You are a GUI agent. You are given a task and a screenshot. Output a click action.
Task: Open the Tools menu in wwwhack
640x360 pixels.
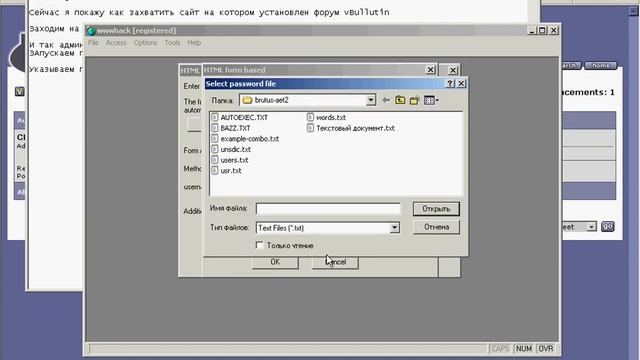pos(172,42)
